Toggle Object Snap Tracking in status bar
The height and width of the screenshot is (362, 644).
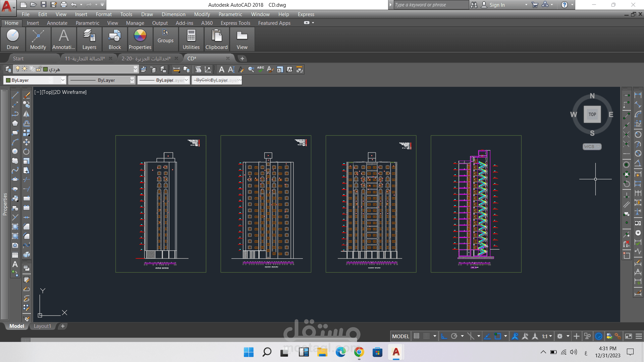[x=487, y=336]
